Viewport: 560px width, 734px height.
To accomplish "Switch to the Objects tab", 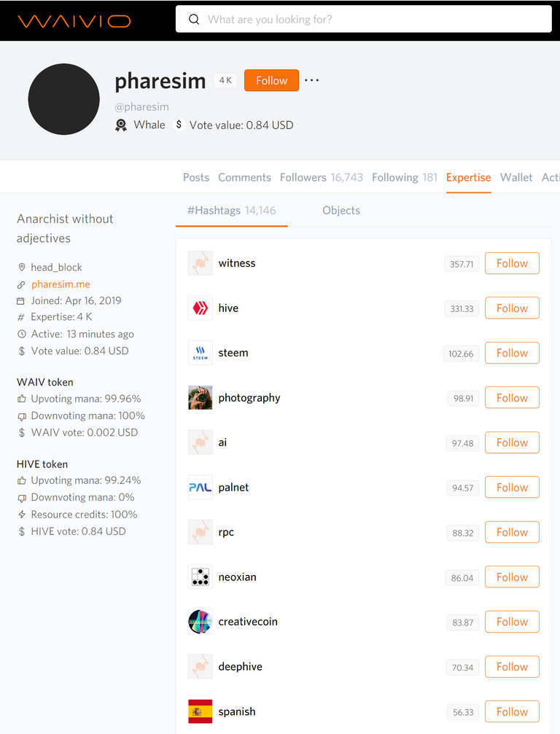I will tap(341, 211).
